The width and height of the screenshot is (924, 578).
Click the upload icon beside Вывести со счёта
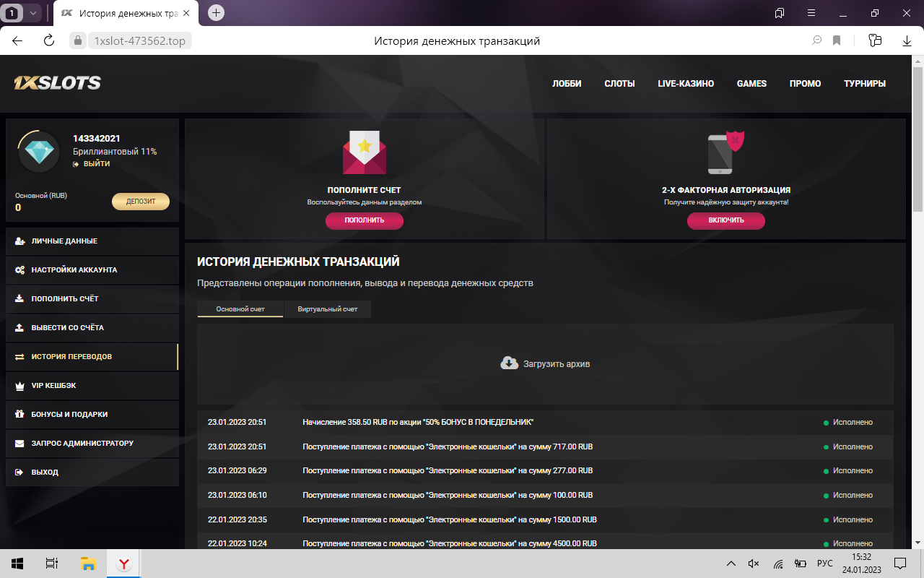point(19,328)
